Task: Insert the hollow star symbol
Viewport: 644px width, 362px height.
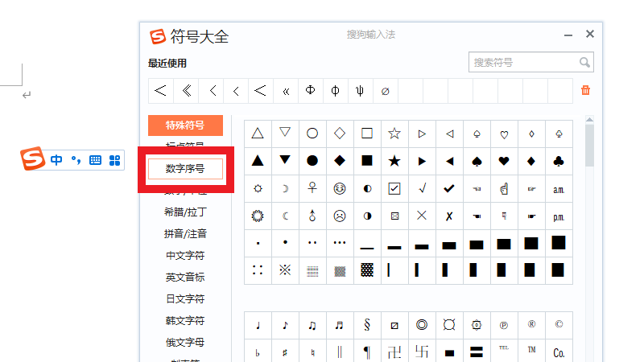Action: coord(394,133)
